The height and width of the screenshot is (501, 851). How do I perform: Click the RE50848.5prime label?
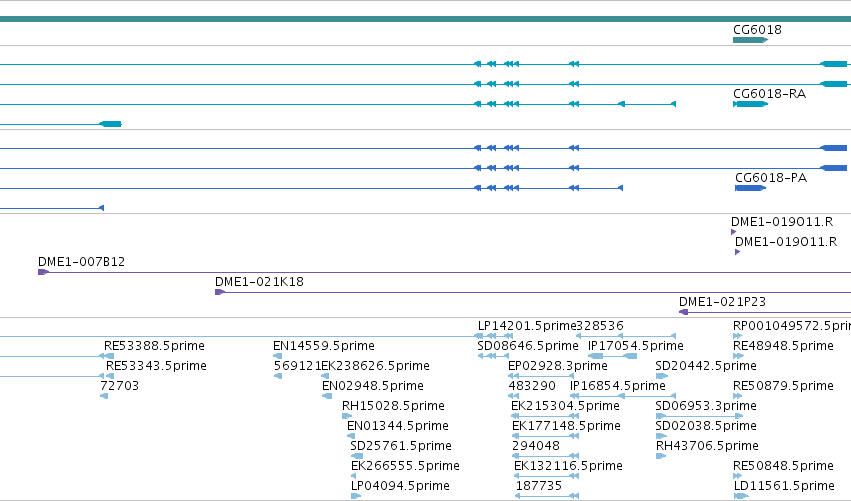point(783,466)
